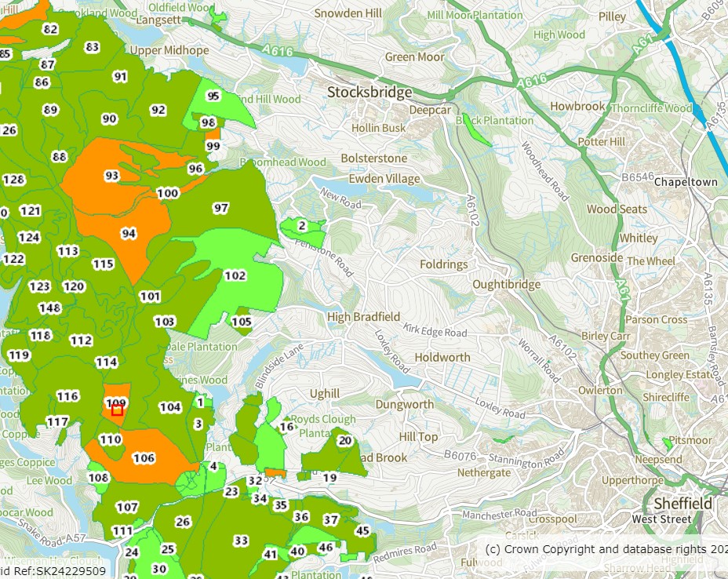Select the parcel labelled 116
The height and width of the screenshot is (579, 728).
[67, 396]
